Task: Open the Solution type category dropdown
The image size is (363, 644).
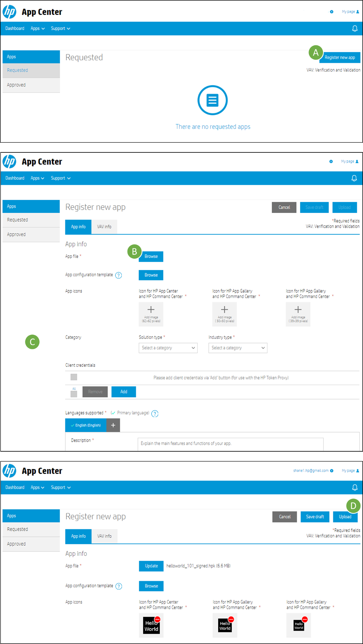Action: click(x=168, y=348)
